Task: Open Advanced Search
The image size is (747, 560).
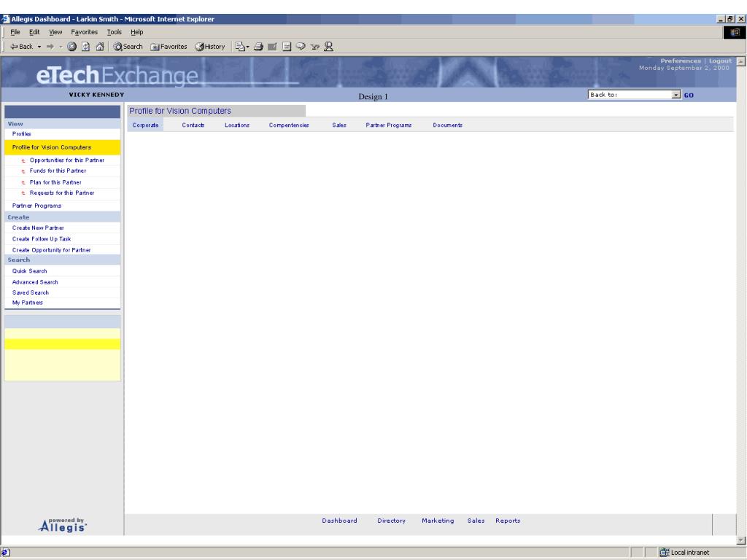Action: 35,282
